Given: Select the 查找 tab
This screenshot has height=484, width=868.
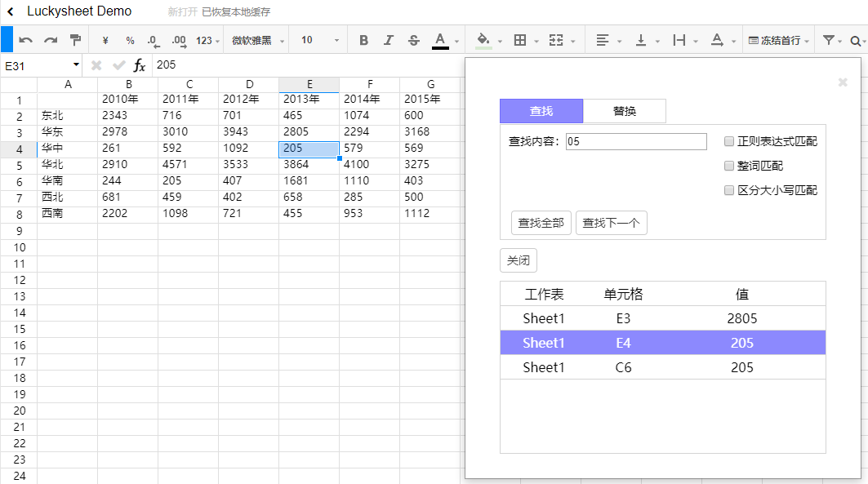Looking at the screenshot, I should click(x=541, y=111).
